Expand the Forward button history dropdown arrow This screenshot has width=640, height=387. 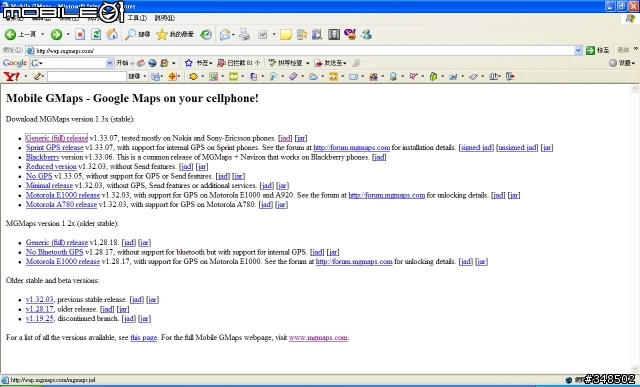(68, 35)
